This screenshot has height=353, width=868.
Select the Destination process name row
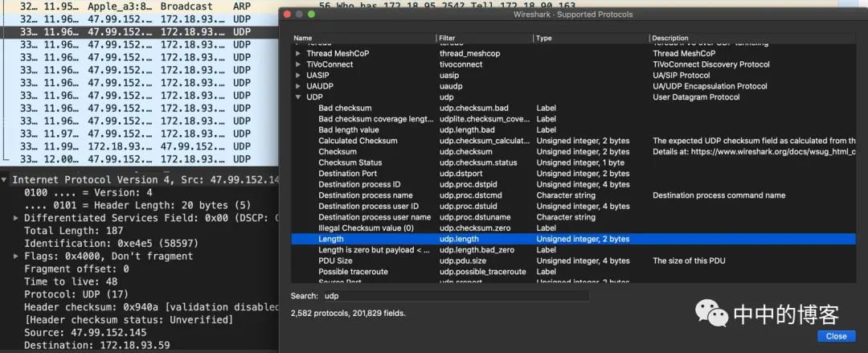574,195
